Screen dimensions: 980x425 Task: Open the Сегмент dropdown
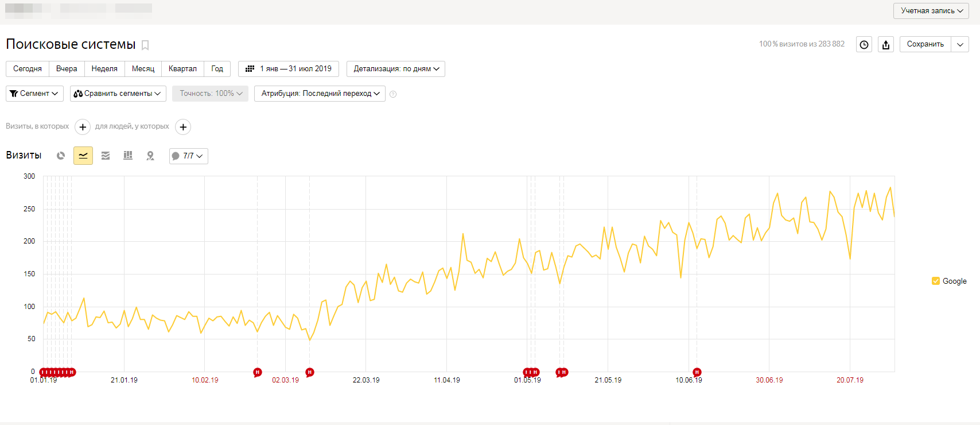(34, 94)
